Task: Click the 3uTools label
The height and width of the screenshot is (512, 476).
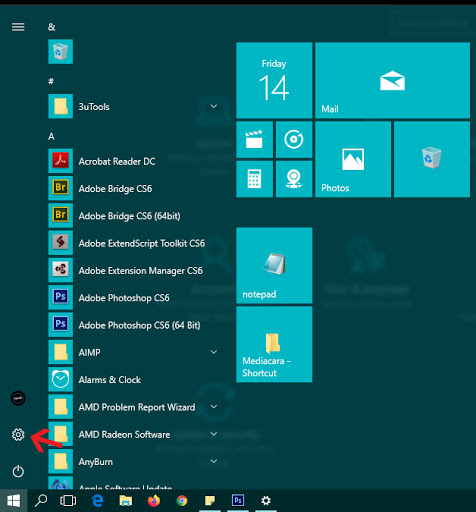Action: point(94,107)
